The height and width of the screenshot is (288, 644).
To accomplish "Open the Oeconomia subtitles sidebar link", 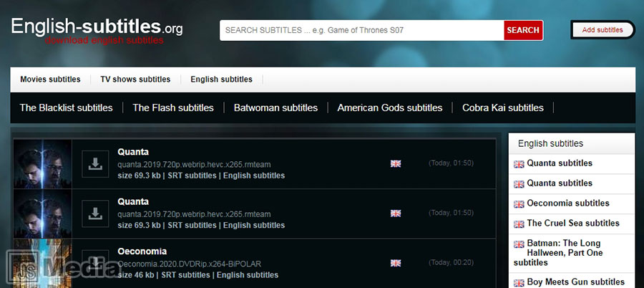I will pos(568,203).
